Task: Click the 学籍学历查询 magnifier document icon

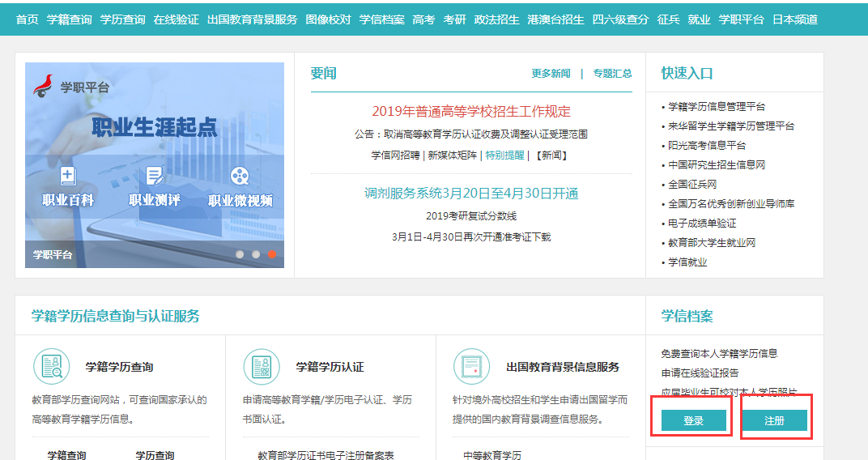Action: click(52, 366)
